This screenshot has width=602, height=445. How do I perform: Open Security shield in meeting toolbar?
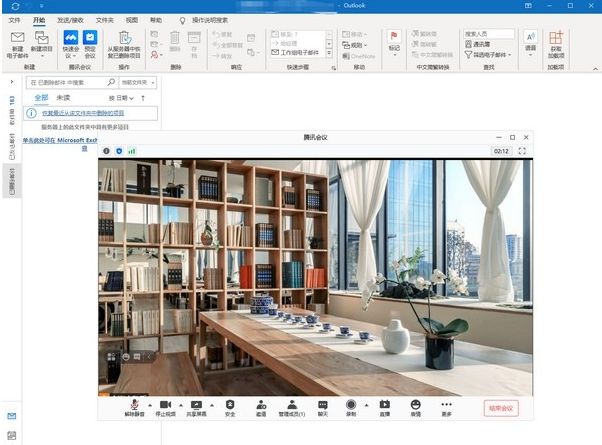[x=229, y=404]
